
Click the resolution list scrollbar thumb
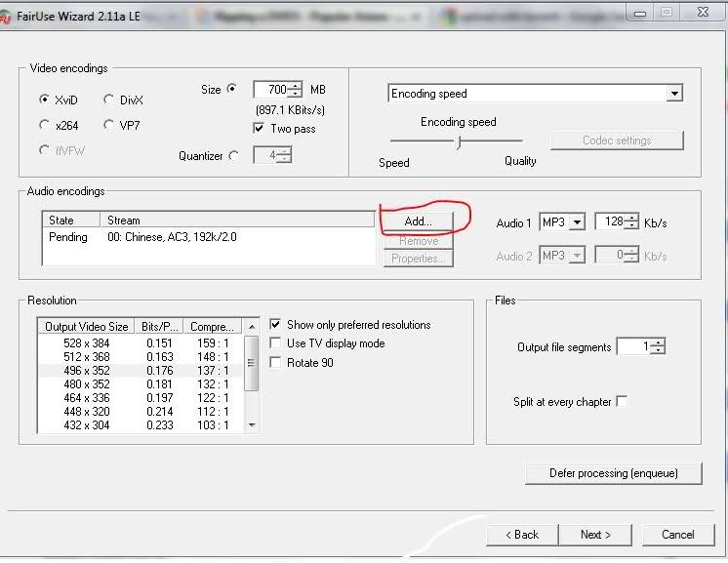tap(251, 363)
